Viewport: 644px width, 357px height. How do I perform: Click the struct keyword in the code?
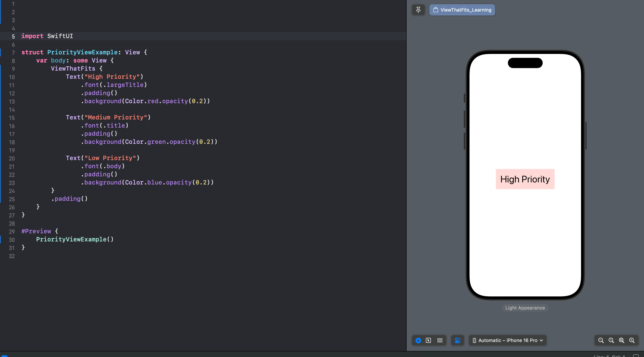32,52
